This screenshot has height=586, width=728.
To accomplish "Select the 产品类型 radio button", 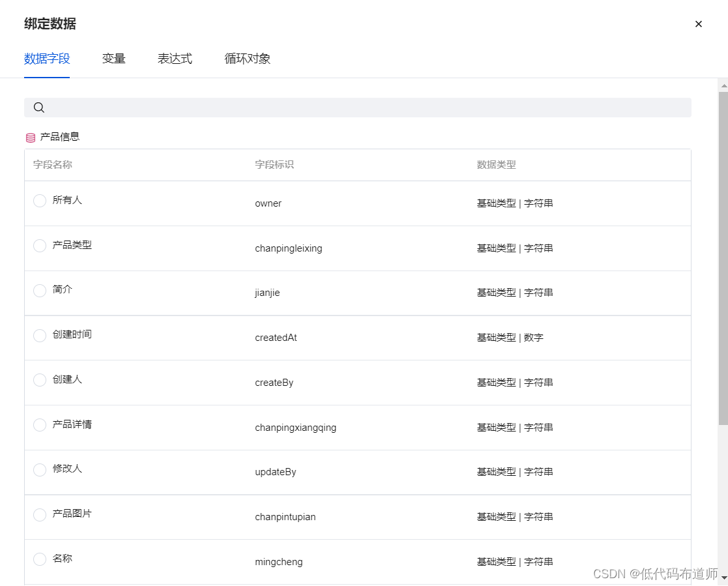I will point(40,246).
